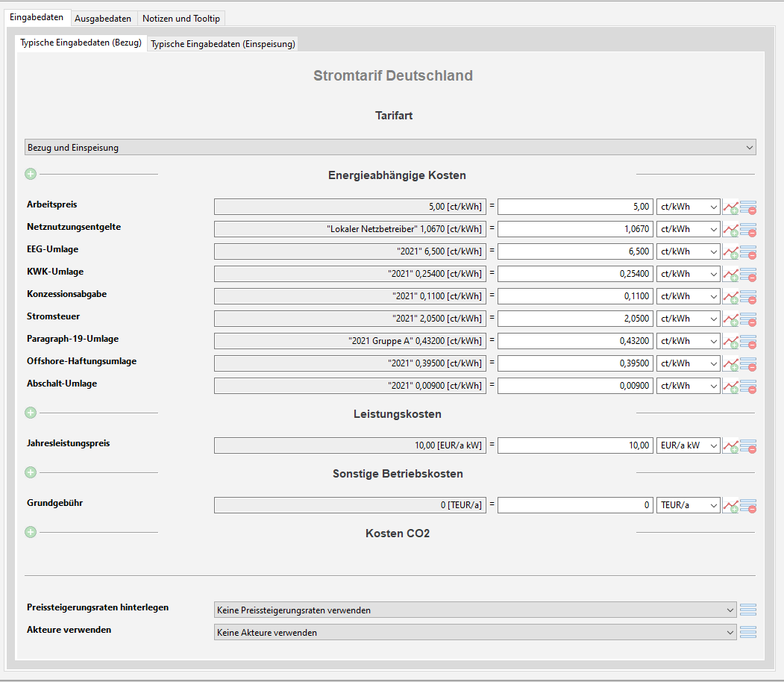Open the unit dropdown for Abschalt-Umlage

pos(688,386)
